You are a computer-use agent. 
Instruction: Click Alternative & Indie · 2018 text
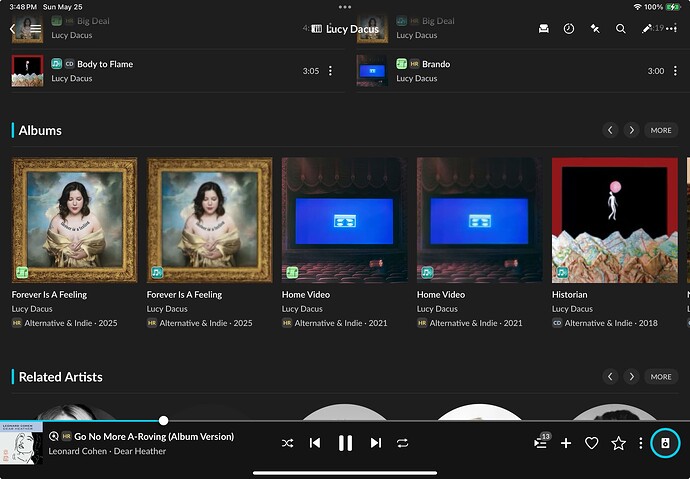[611, 323]
